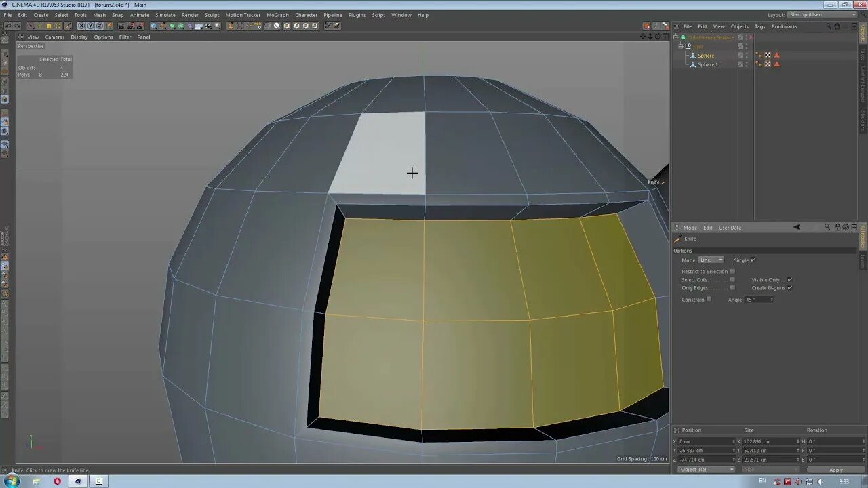Uncheck the Single checkbox
Viewport: 868px width, 488px height.
click(x=753, y=260)
